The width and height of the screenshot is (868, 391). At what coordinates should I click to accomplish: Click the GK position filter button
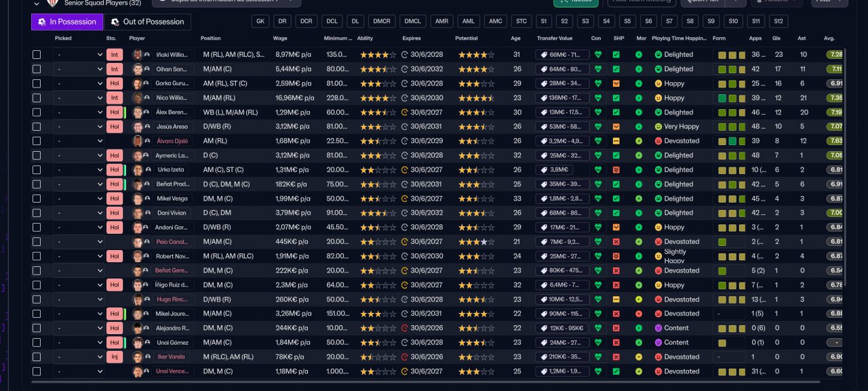point(260,22)
